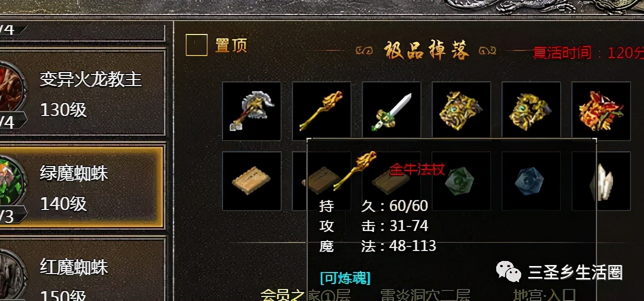Open the 红魔蜘蛛 boss entry
The width and height of the screenshot is (644, 301).
tap(82, 270)
